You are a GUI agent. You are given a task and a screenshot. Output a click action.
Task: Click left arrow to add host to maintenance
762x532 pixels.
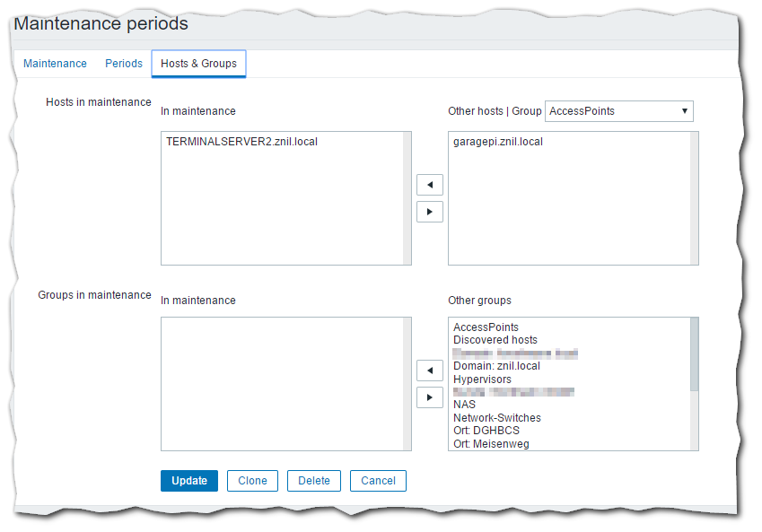click(x=430, y=185)
